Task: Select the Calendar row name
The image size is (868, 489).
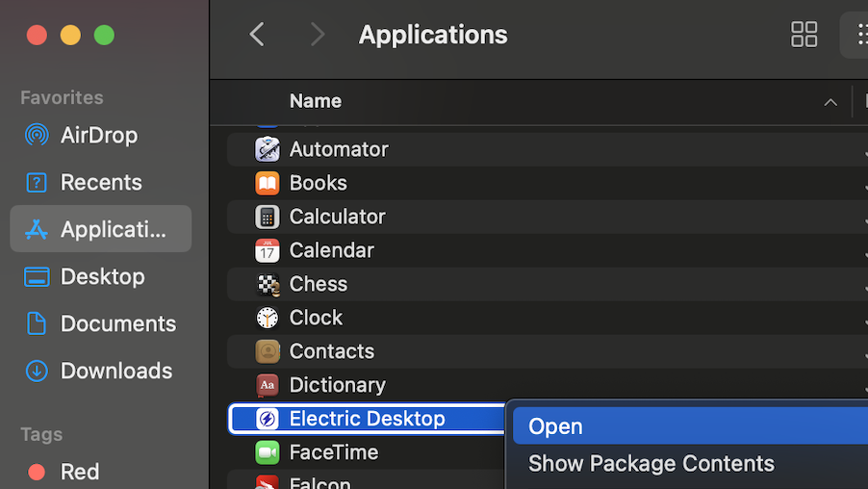Action: (332, 250)
